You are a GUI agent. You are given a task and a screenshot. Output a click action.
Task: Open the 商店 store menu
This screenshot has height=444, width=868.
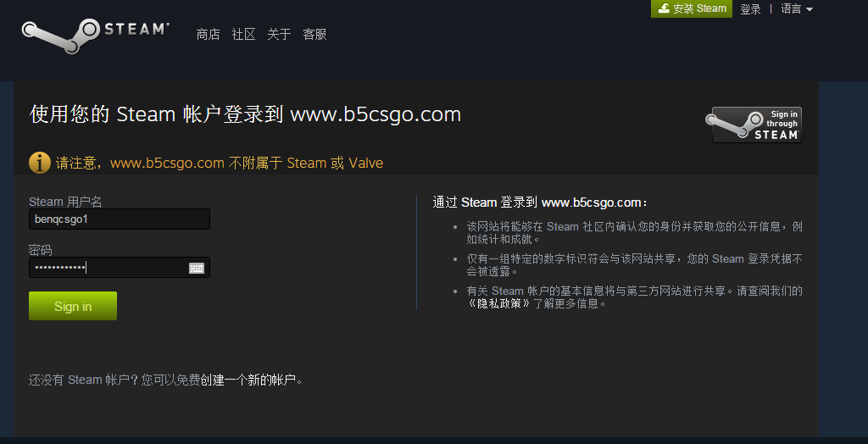pyautogui.click(x=209, y=35)
